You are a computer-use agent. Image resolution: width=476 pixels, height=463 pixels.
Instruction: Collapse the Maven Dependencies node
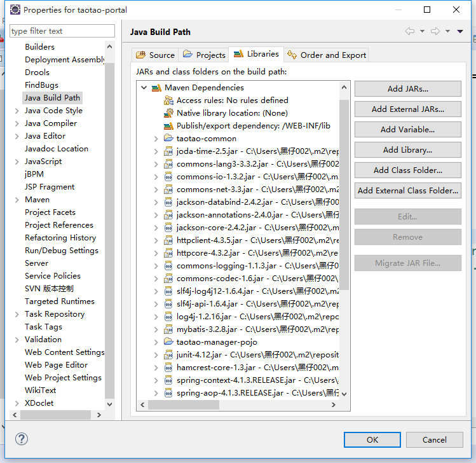click(144, 88)
